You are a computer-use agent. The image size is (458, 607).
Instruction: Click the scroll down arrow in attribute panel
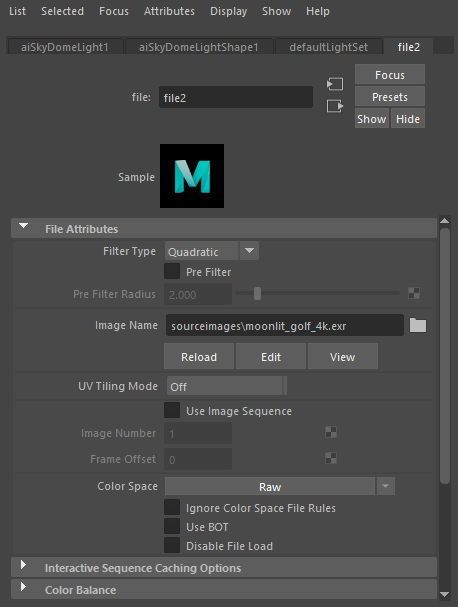pos(445,594)
